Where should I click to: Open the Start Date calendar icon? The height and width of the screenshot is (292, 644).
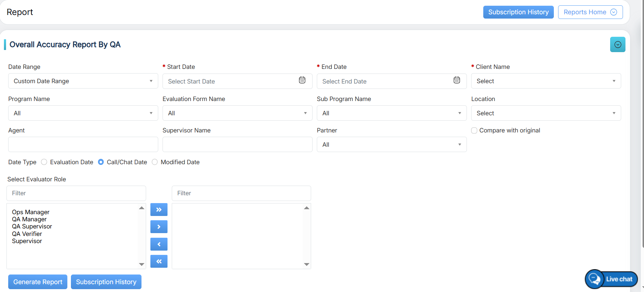pyautogui.click(x=302, y=80)
